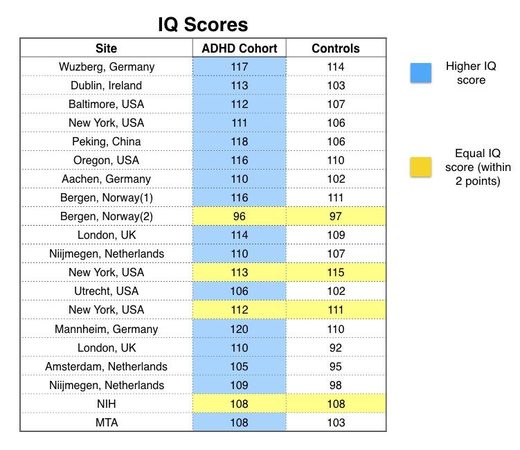
Task: Select the Controls column header
Action: click(x=336, y=48)
